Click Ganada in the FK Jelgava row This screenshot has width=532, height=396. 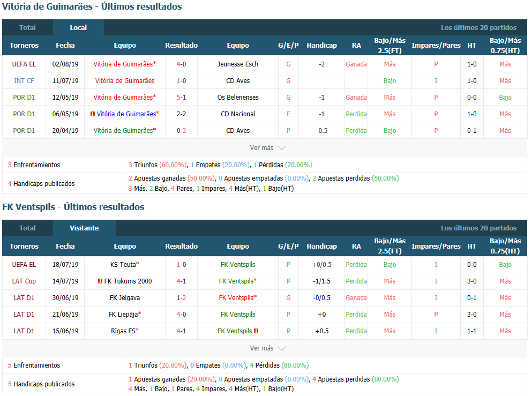point(356,298)
